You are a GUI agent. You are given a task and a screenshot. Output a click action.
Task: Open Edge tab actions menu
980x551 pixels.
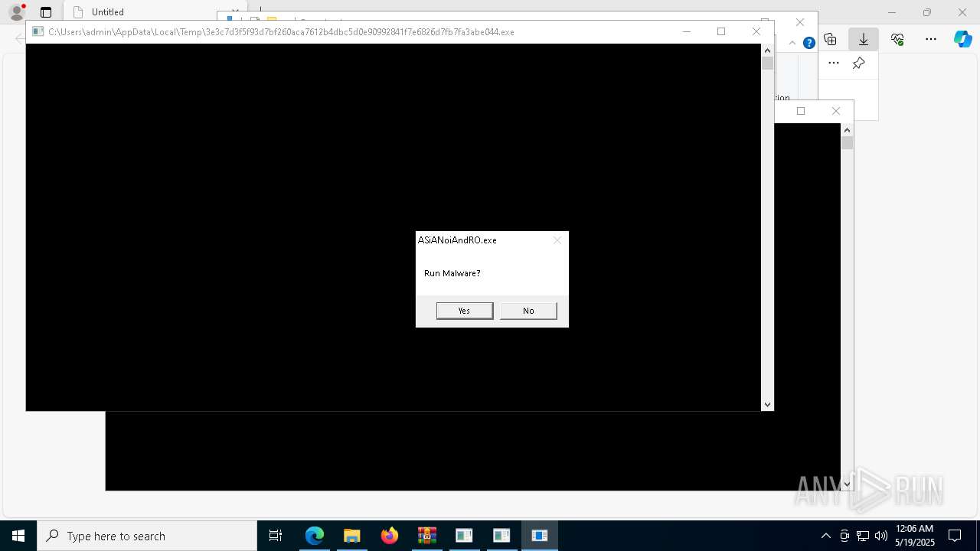click(46, 12)
